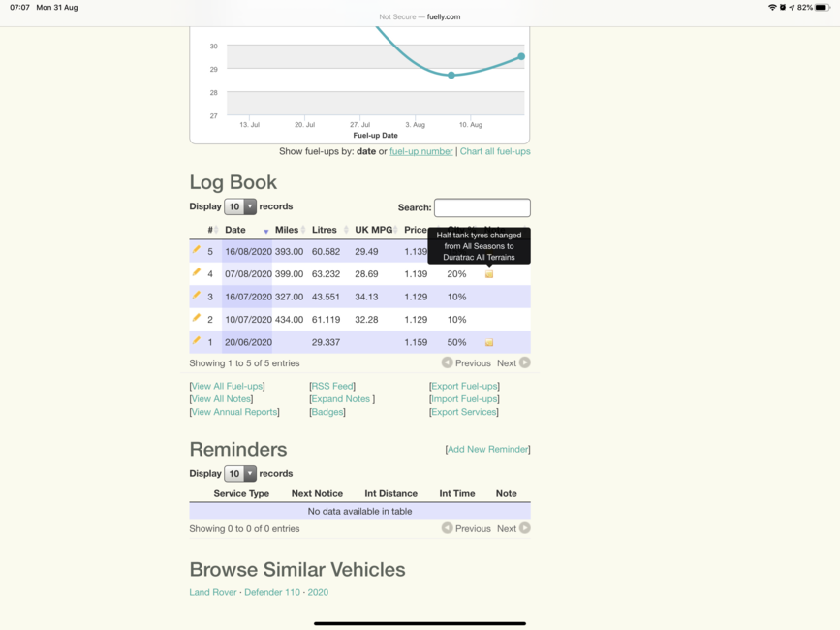Sort Reminders by Int Time column
The width and height of the screenshot is (840, 630).
457,494
